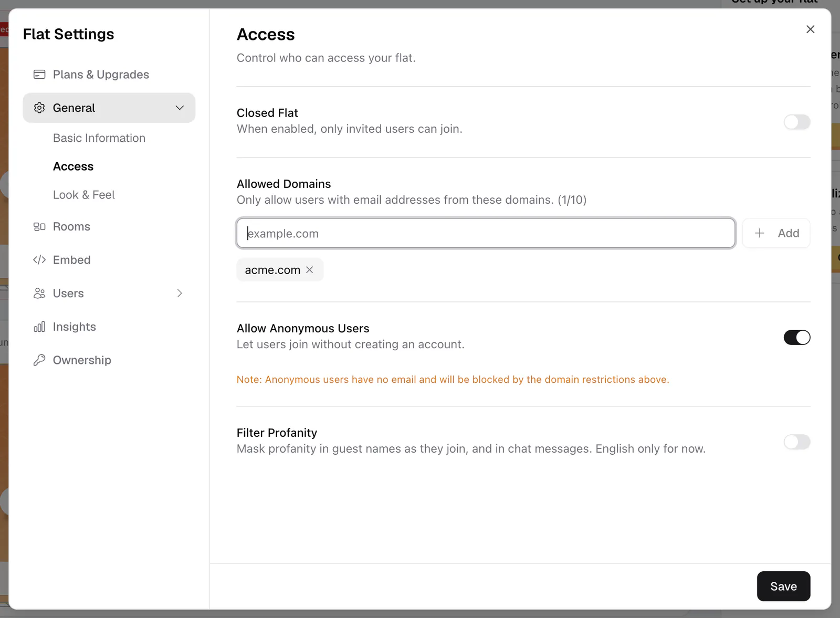Image resolution: width=840 pixels, height=618 pixels.
Task: Open the Ownership settings
Action: click(x=109, y=360)
